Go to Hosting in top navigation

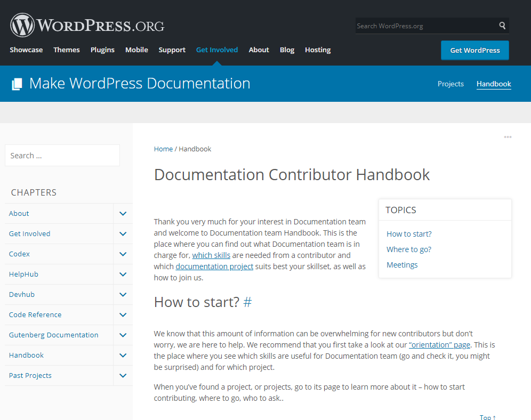[318, 50]
